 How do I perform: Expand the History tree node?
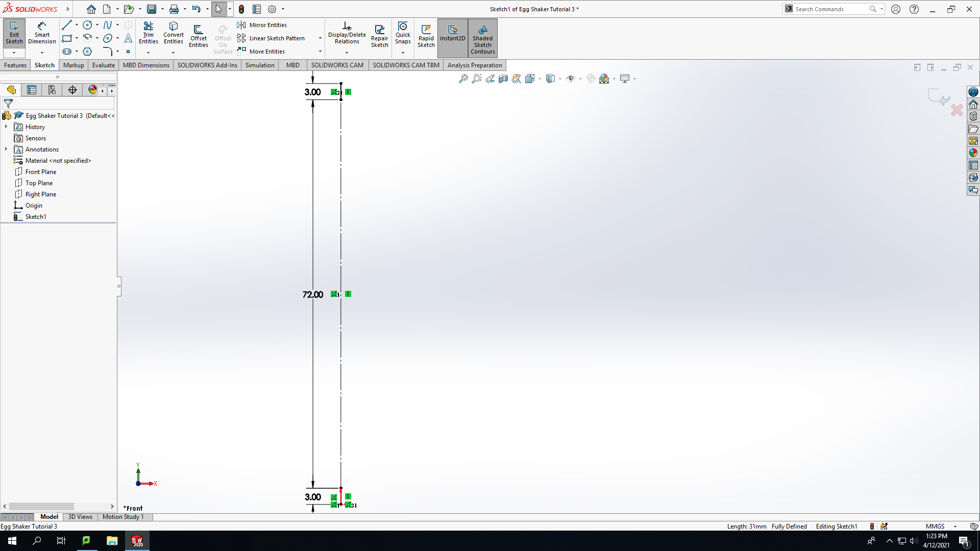[6, 127]
